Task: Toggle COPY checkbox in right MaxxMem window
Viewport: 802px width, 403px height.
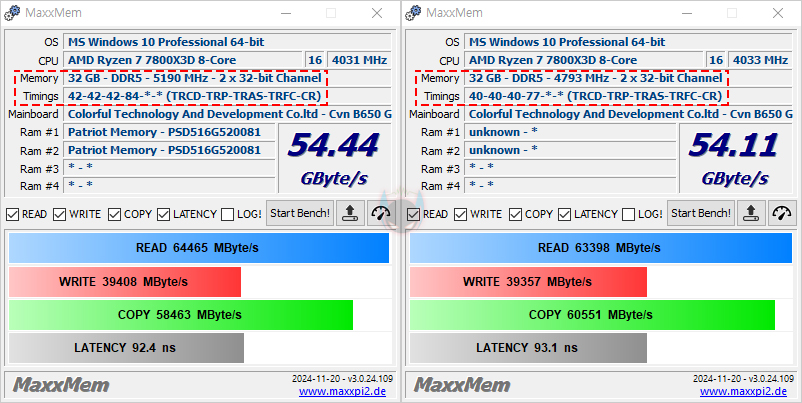Action: coord(515,214)
